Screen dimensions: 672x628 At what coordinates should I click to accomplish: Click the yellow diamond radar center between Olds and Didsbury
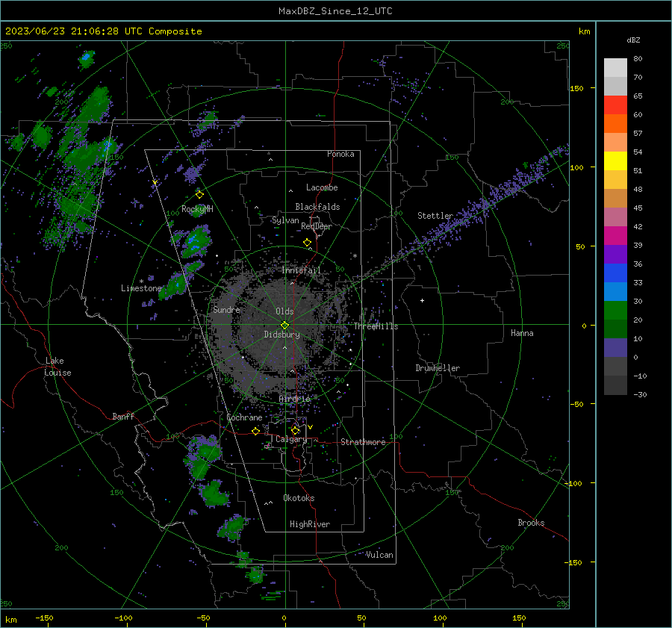285,326
